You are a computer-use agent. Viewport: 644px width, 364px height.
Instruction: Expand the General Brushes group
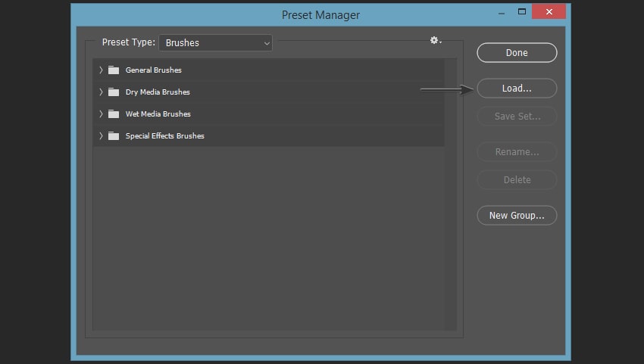[101, 70]
